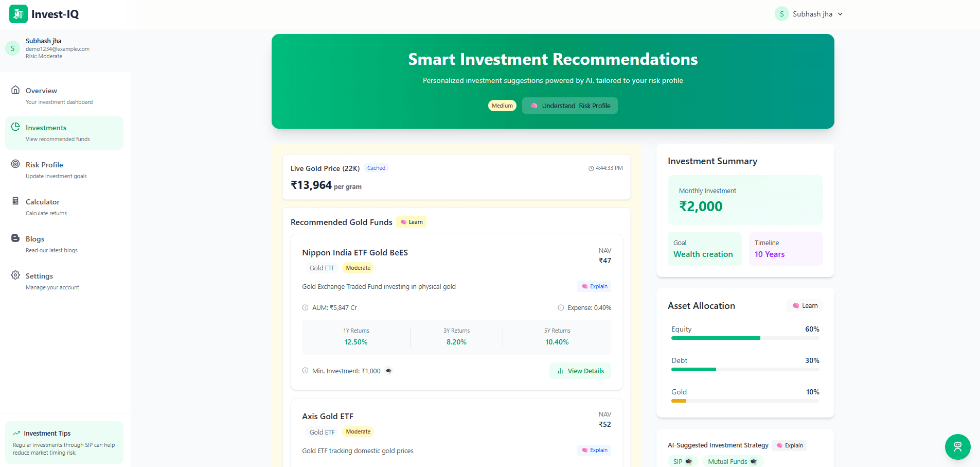The height and width of the screenshot is (467, 980).
Task: Open Blogs from the sidebar
Action: pyautogui.click(x=64, y=244)
